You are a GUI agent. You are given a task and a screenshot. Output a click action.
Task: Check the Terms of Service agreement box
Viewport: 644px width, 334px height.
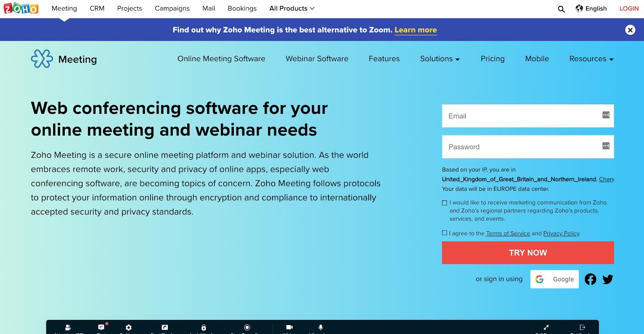(444, 233)
